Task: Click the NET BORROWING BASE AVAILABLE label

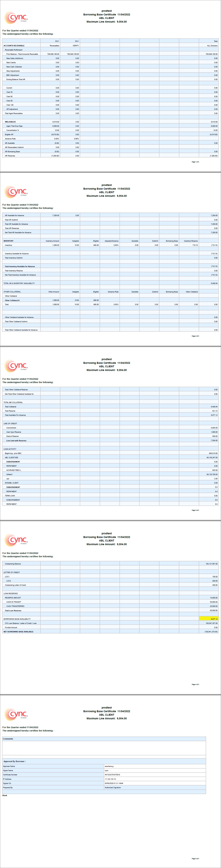Action: click(x=18, y=632)
